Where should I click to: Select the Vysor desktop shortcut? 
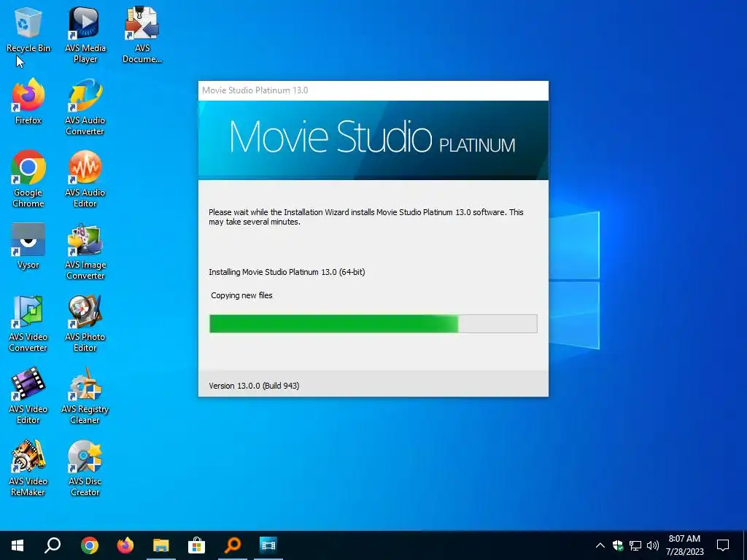click(x=28, y=246)
